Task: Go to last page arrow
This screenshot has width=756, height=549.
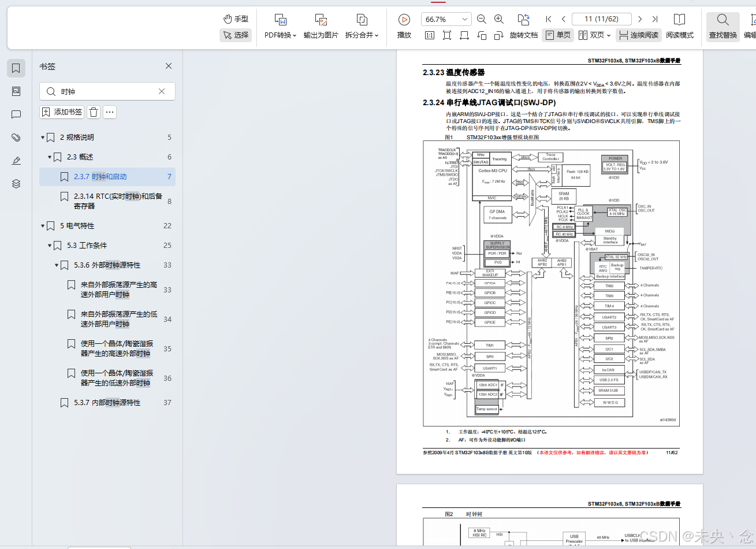Action: (655, 19)
